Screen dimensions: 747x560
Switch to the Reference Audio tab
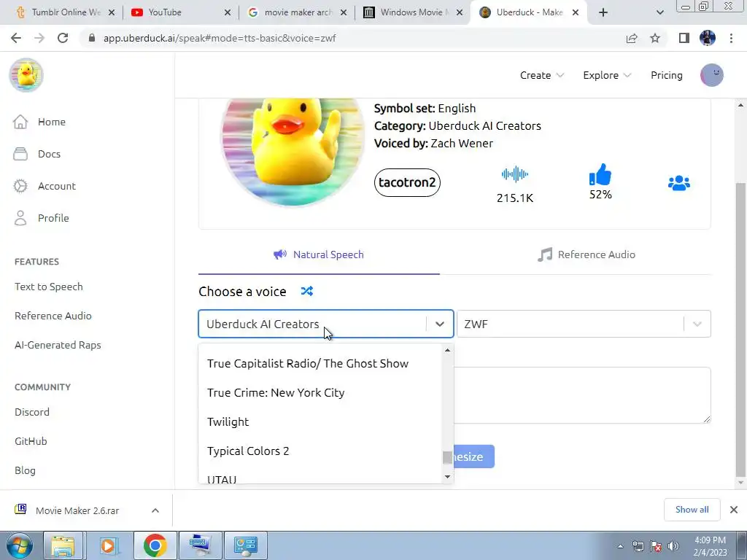587,254
